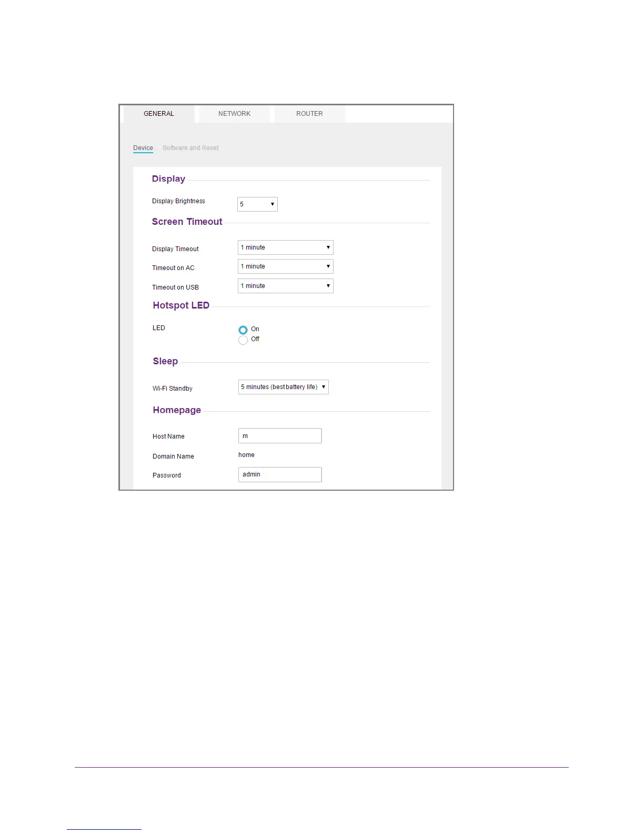Click the Password input field
Image resolution: width=644 pixels, height=834 pixels.
pos(280,474)
